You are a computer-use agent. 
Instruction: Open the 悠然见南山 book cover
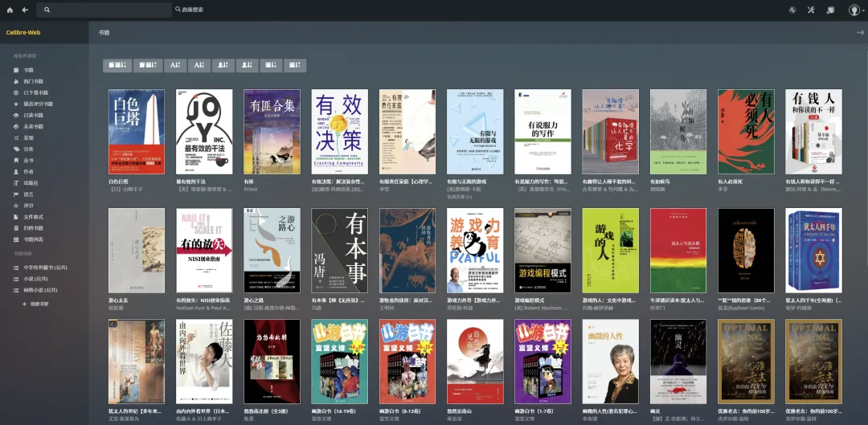click(475, 362)
